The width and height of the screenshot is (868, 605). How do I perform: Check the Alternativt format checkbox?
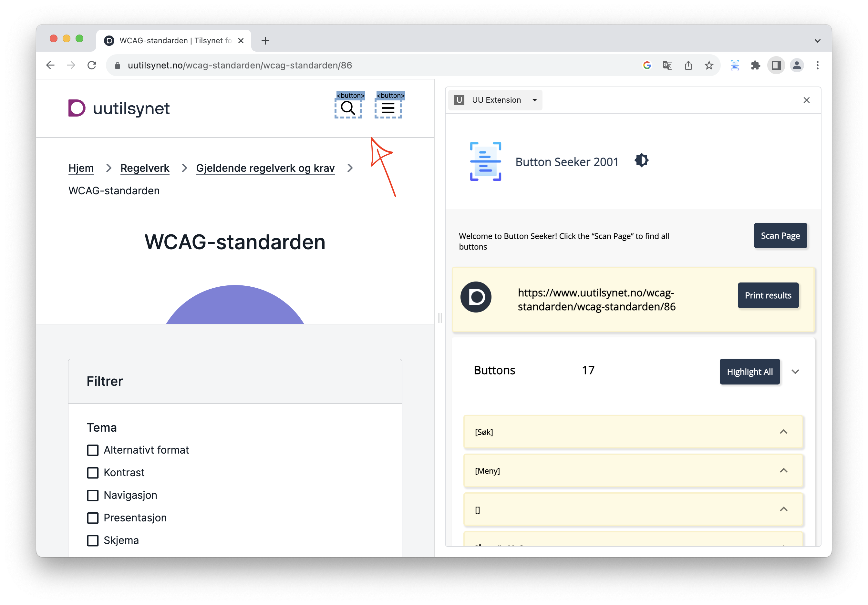[93, 450]
